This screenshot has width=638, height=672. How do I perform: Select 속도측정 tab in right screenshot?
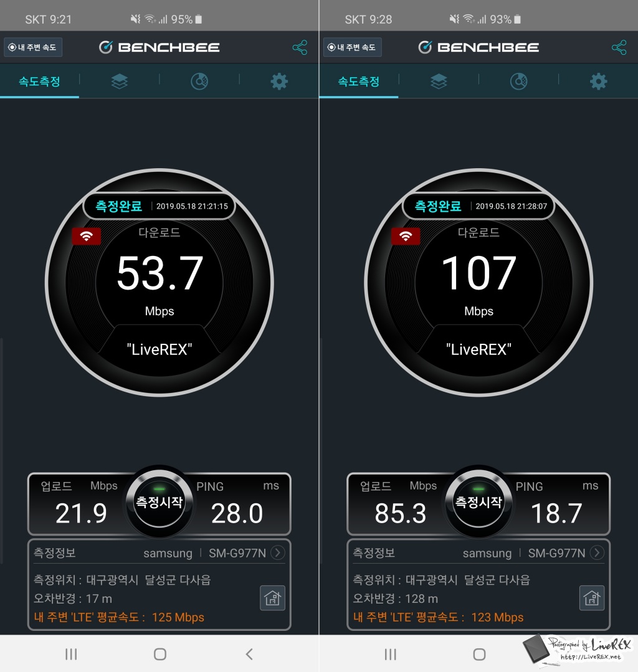pyautogui.click(x=359, y=82)
